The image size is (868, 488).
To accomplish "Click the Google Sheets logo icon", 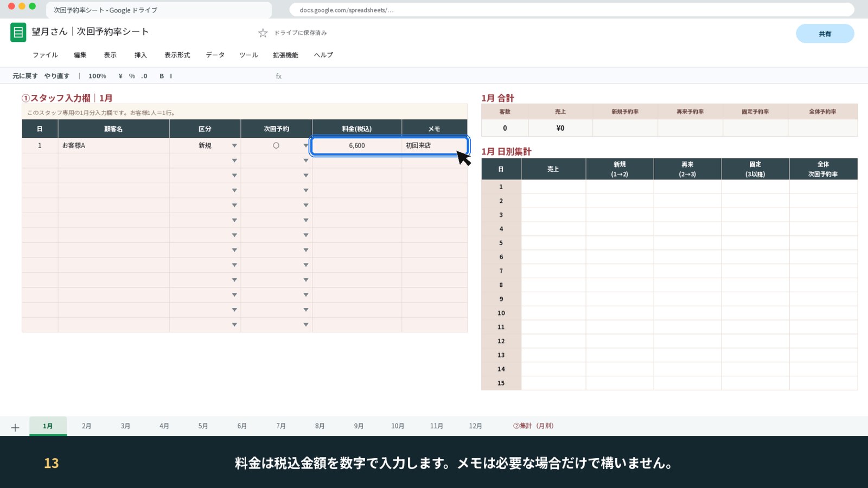I will tap(18, 33).
